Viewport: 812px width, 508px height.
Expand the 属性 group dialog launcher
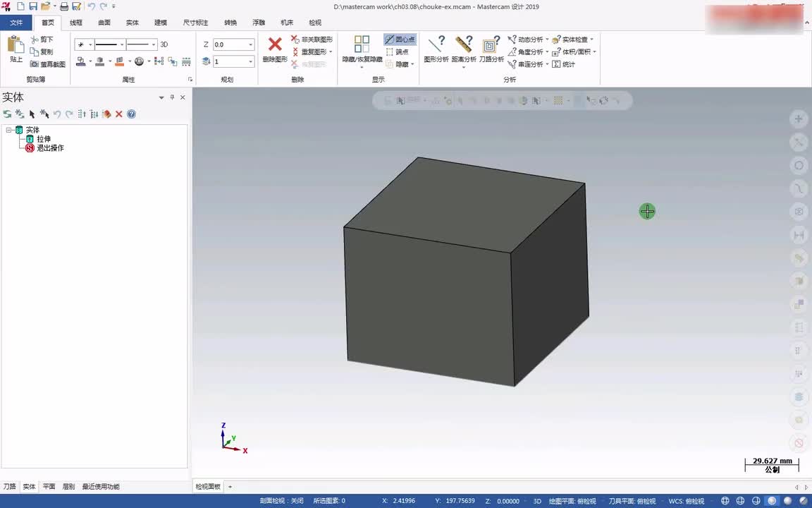click(x=190, y=79)
